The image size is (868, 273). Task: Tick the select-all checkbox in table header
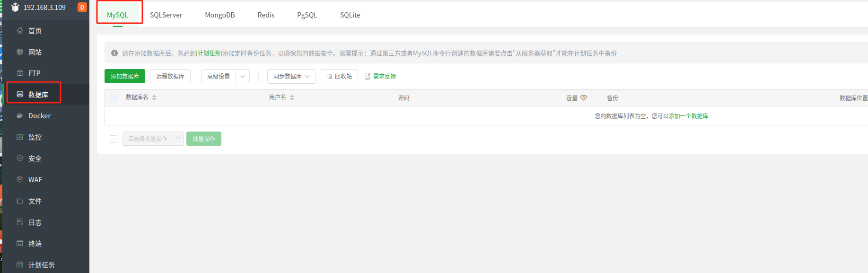114,98
